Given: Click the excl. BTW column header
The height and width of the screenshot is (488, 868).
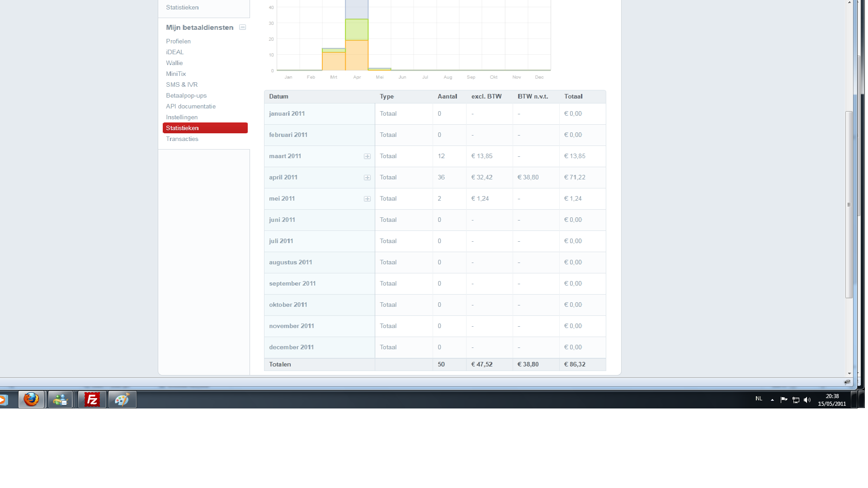Looking at the screenshot, I should click(x=486, y=96).
